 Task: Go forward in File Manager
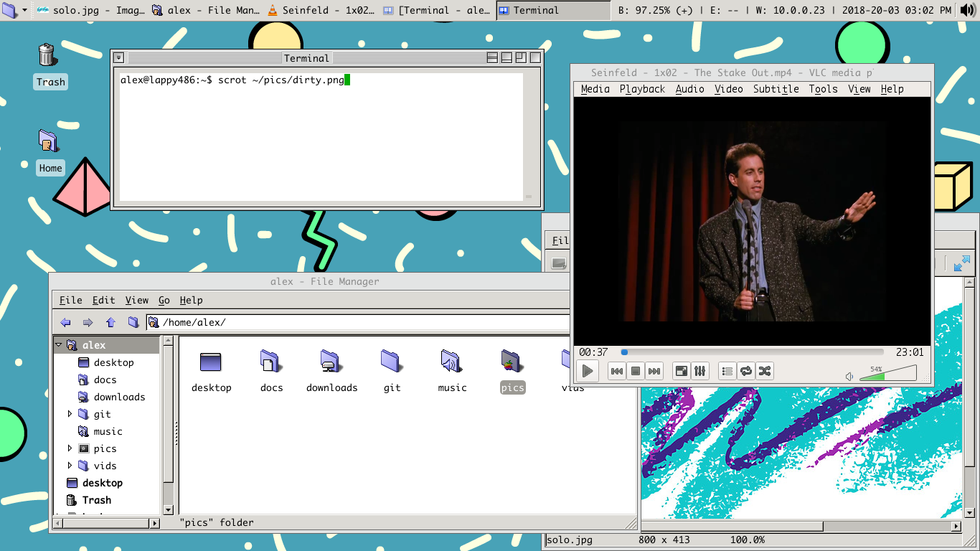[x=88, y=322]
